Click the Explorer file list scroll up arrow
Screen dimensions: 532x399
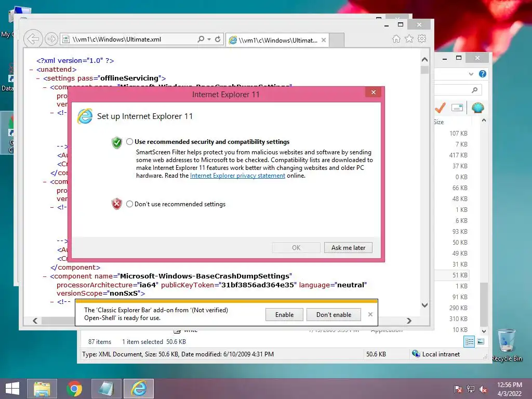[484, 121]
